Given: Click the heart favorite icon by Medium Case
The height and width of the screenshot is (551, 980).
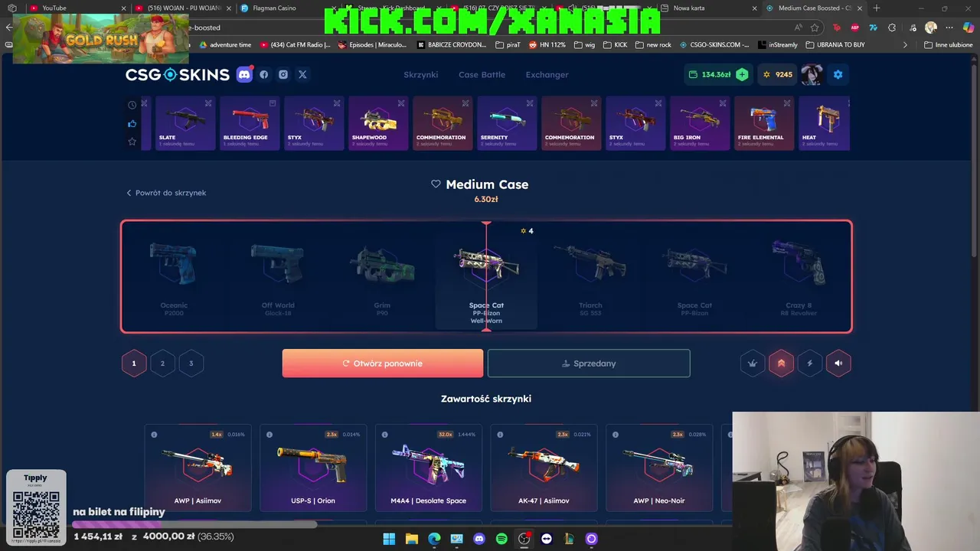Looking at the screenshot, I should [436, 184].
